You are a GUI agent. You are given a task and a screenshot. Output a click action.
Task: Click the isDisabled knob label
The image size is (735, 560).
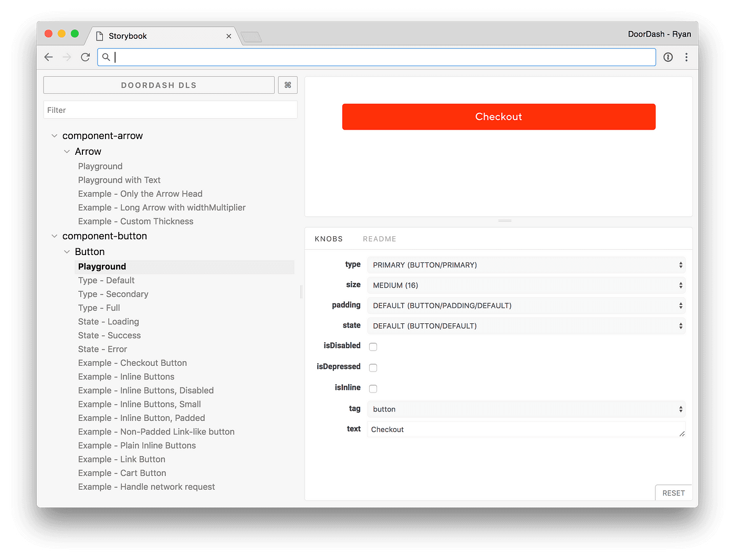(342, 345)
